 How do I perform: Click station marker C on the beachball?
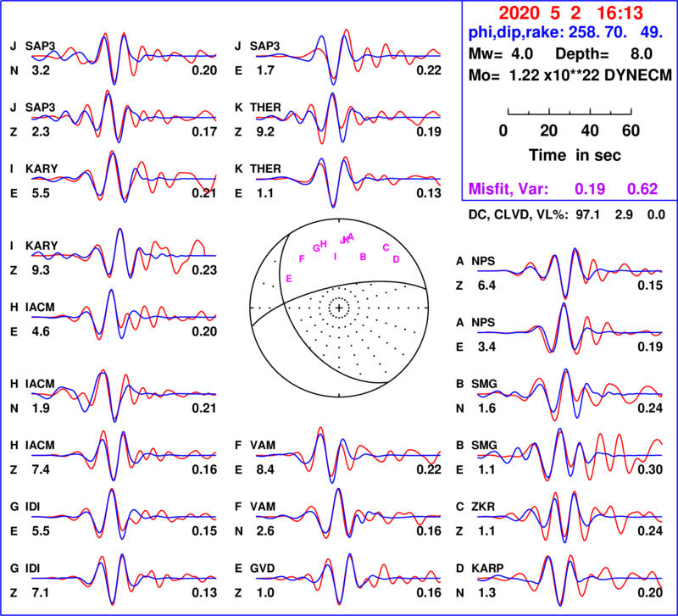[386, 247]
